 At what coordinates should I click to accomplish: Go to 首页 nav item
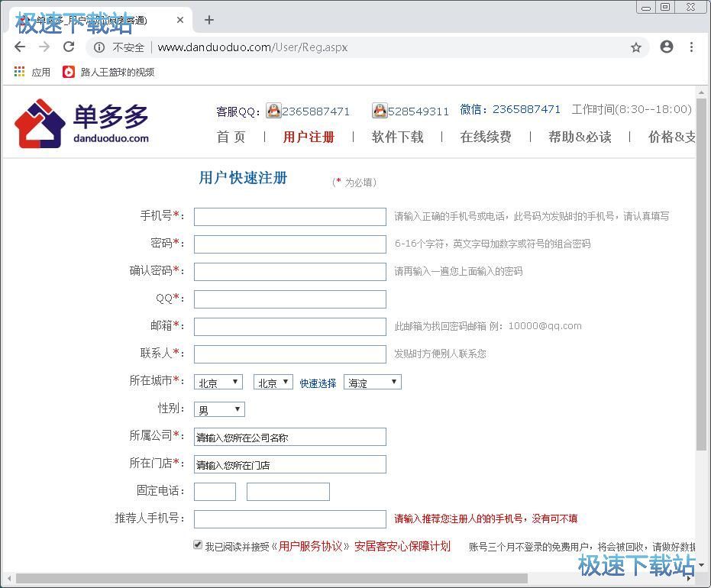pos(231,137)
